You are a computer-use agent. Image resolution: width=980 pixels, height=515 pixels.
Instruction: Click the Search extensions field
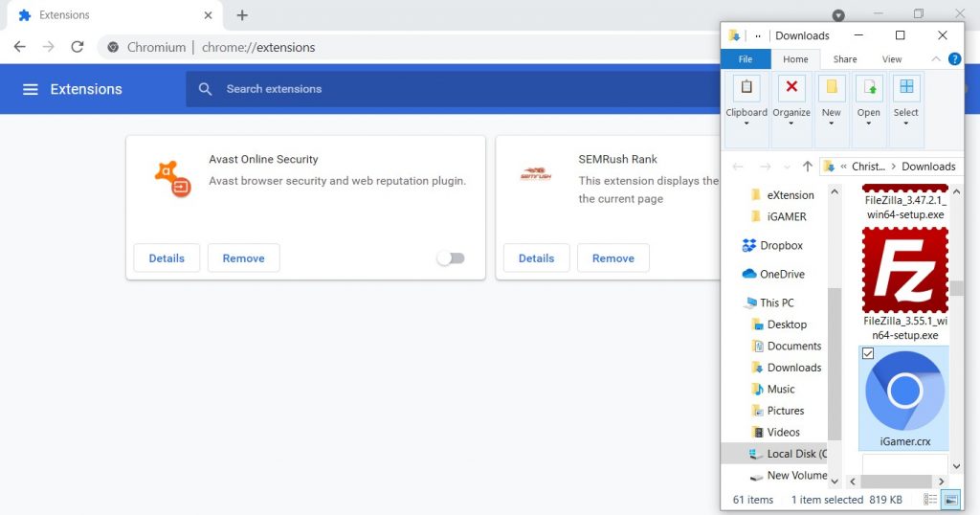(x=453, y=89)
